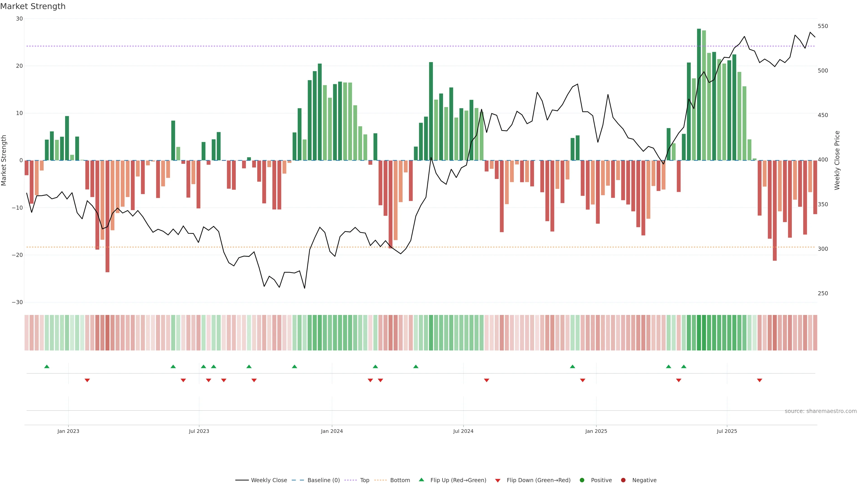Screen dimensions: 868x488
Task: Click the Positive green circle legend icon
Action: click(582, 480)
